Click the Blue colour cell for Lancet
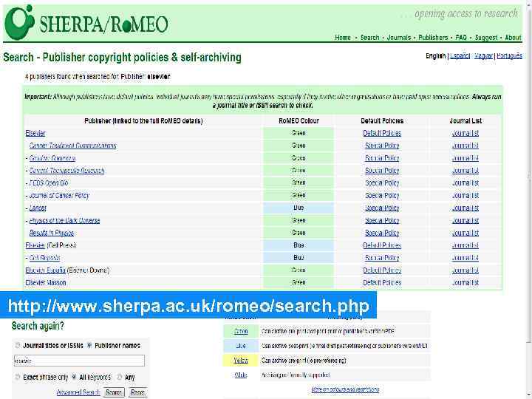The image size is (532, 399). point(299,208)
